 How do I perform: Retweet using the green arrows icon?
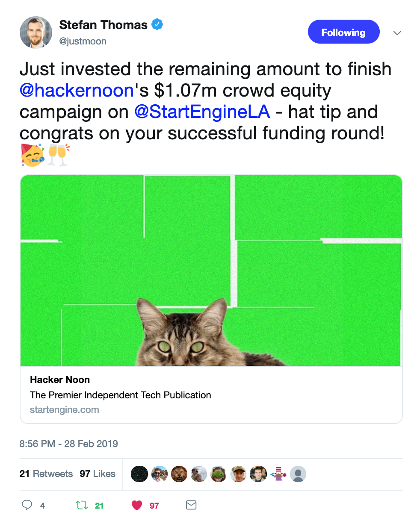82,506
